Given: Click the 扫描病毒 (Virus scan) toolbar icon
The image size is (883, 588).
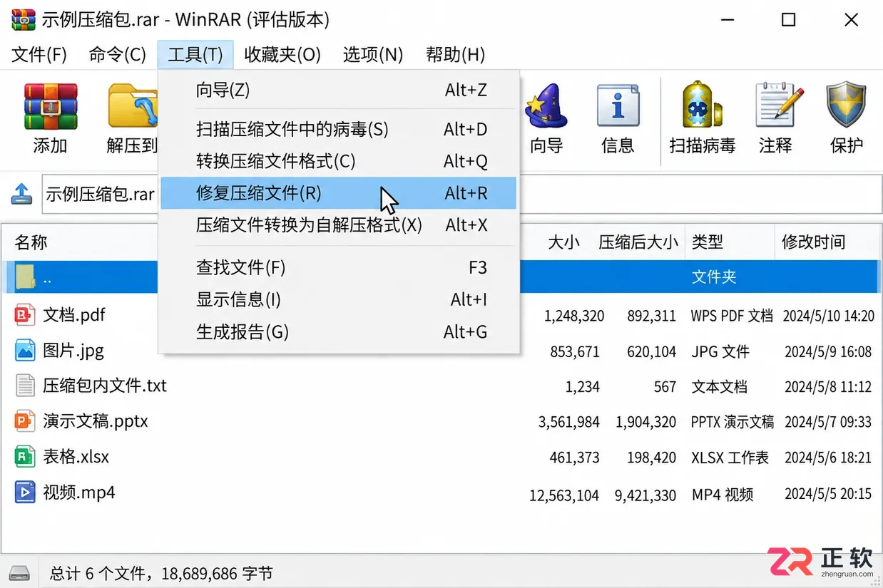Looking at the screenshot, I should click(703, 106).
